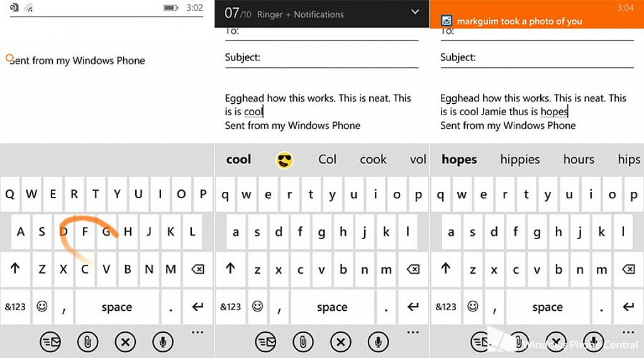Tap the discard X icon in middle screen
644x358 pixels.
(x=340, y=342)
